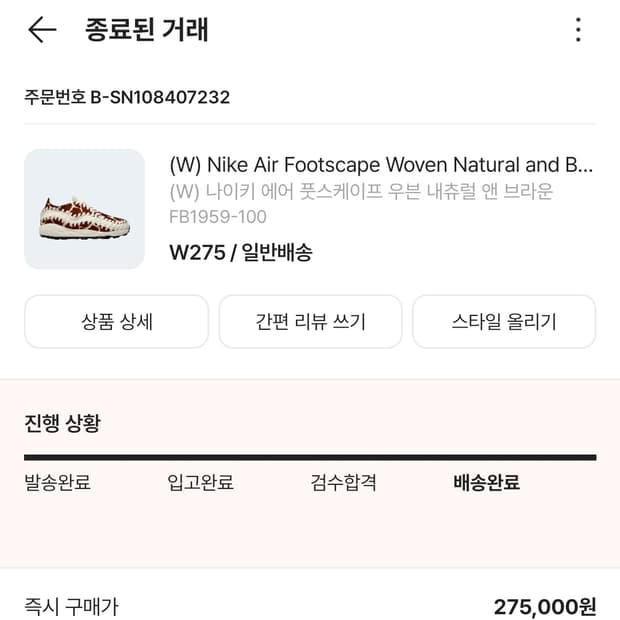Select the 발송완료 progress step

tap(57, 483)
